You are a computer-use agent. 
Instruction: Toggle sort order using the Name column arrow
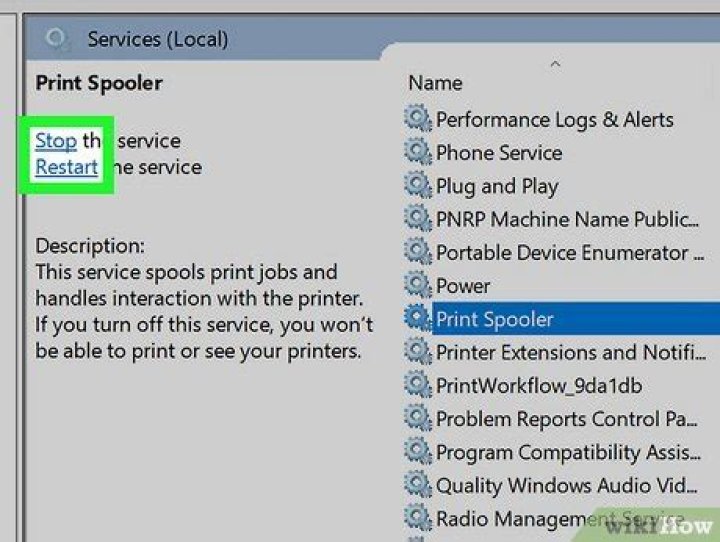click(x=555, y=65)
